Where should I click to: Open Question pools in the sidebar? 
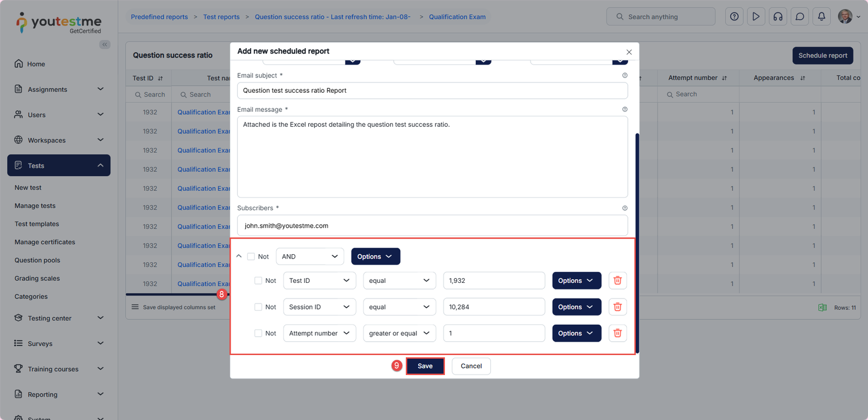click(x=37, y=260)
